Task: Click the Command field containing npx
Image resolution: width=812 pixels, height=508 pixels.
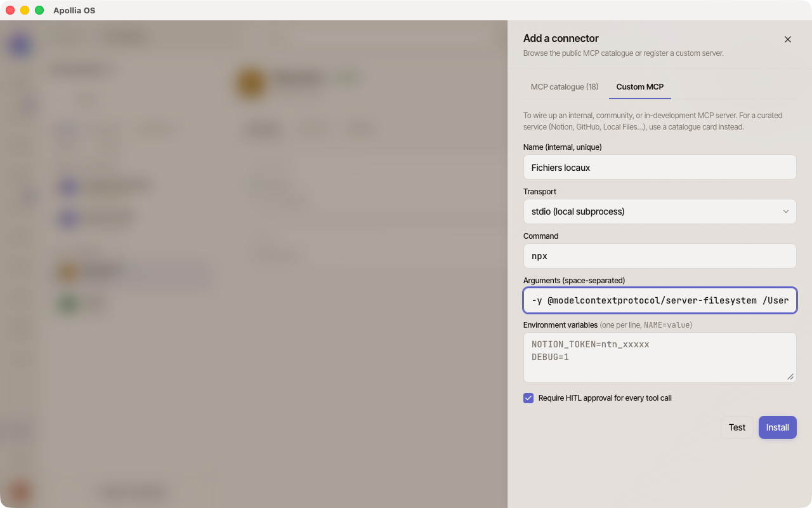Action: [x=660, y=256]
